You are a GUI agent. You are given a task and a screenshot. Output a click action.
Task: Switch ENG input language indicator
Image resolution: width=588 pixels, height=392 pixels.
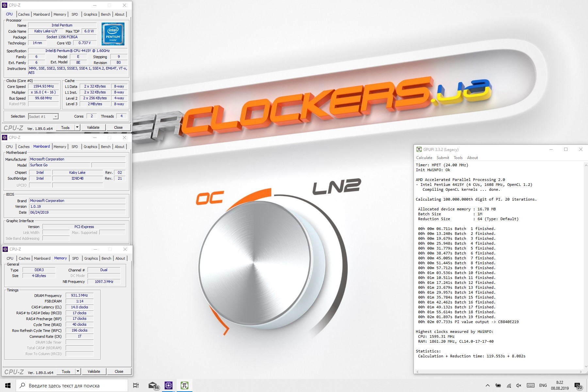(x=543, y=385)
